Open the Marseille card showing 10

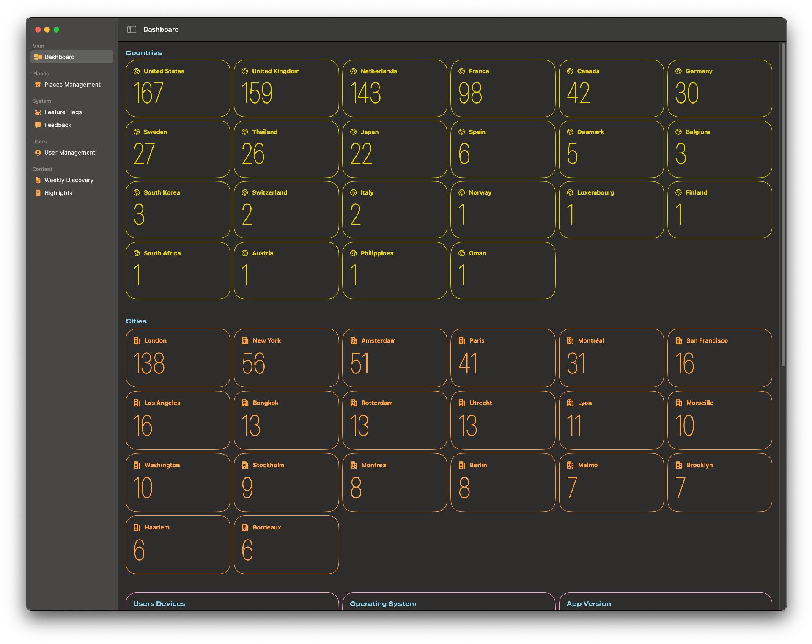tap(720, 420)
